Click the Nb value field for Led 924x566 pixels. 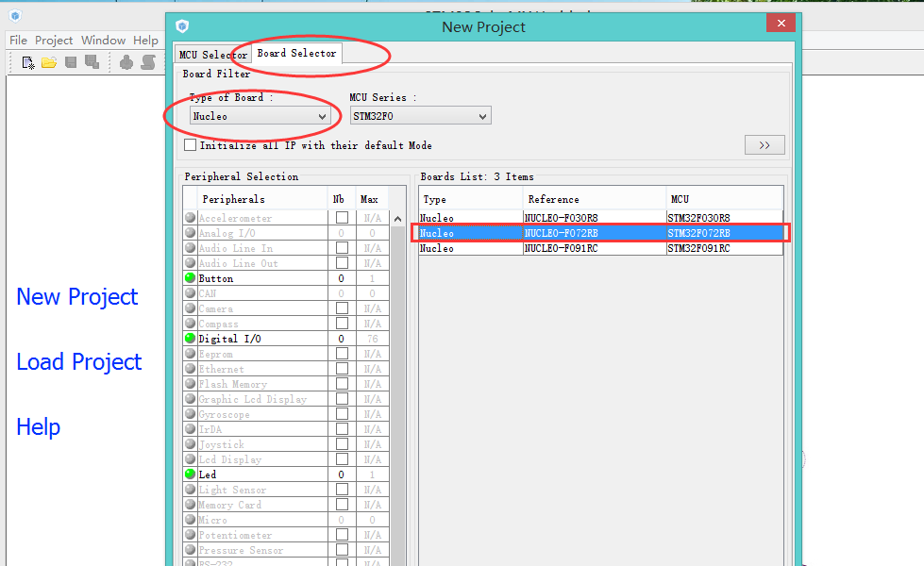342,474
